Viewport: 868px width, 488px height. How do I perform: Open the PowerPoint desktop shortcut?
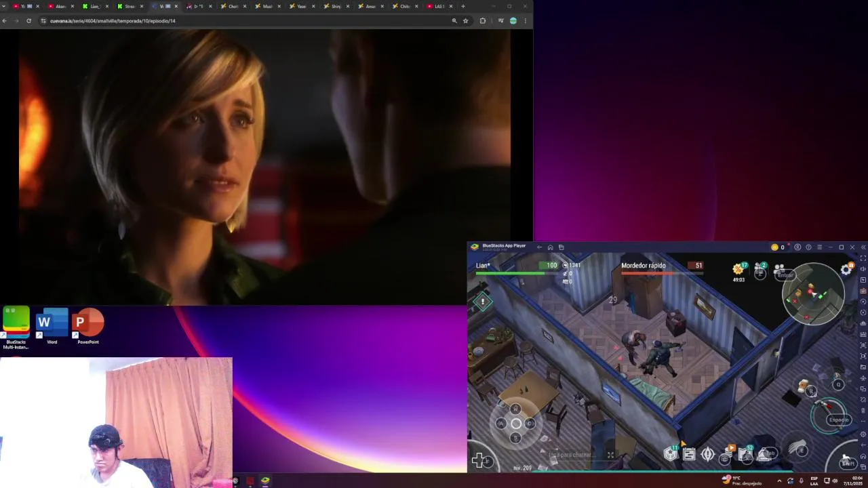click(x=88, y=326)
